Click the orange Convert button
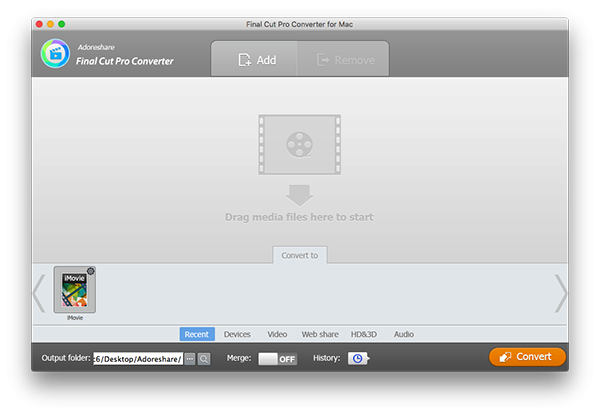This screenshot has height=416, width=600. [x=527, y=357]
